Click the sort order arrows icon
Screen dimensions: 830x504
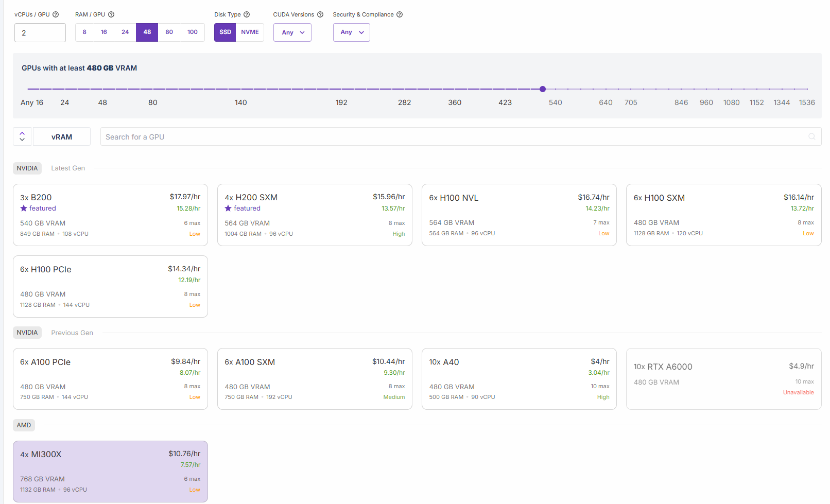tap(22, 136)
